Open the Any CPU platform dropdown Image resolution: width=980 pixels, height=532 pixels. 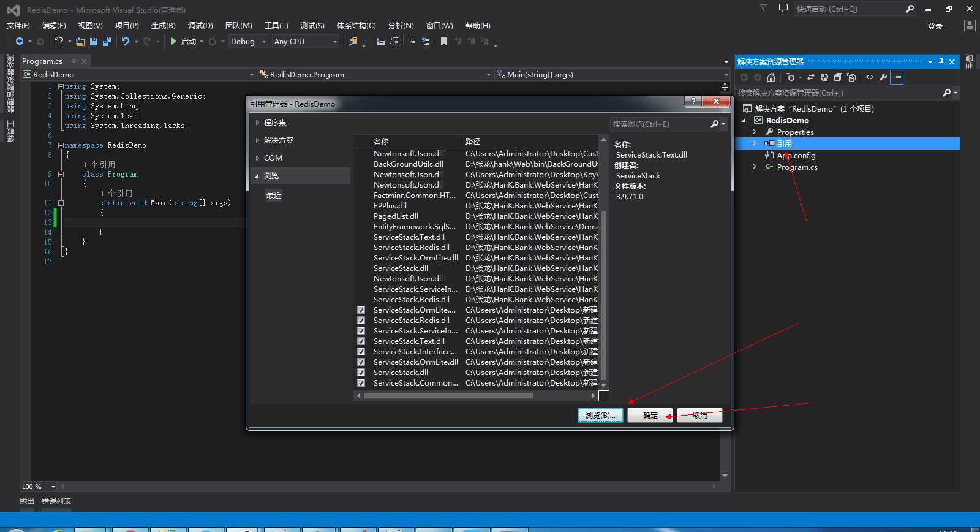[306, 42]
